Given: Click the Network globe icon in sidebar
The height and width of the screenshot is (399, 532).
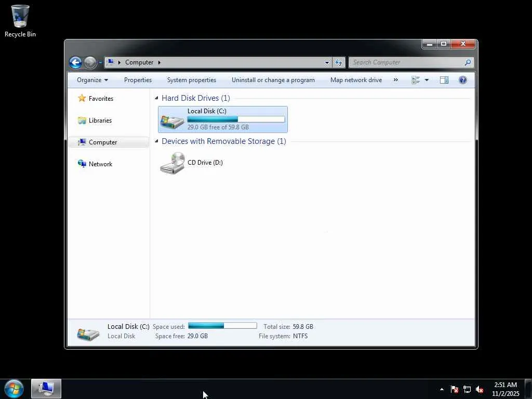Looking at the screenshot, I should (x=82, y=164).
